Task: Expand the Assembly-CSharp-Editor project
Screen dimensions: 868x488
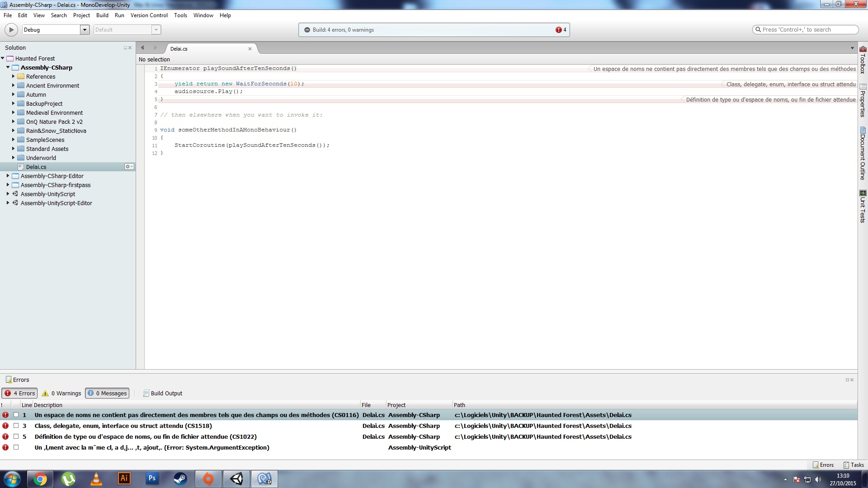Action: coord(8,176)
